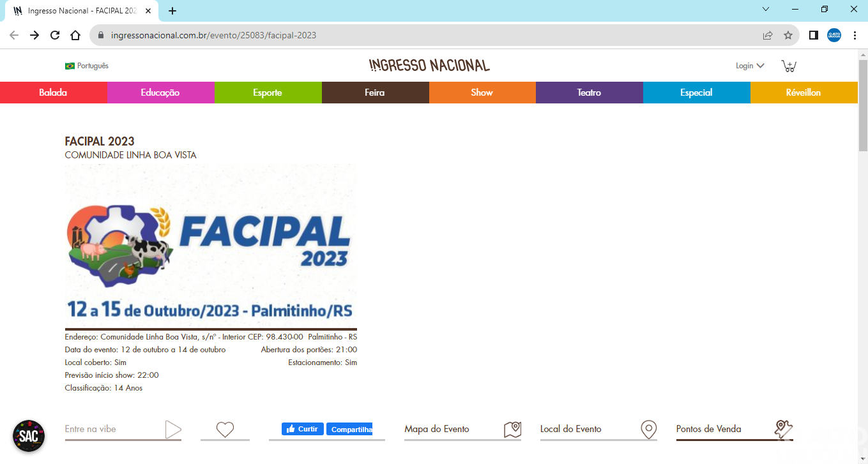The height and width of the screenshot is (464, 868).
Task: Change language from Português
Action: click(x=87, y=66)
